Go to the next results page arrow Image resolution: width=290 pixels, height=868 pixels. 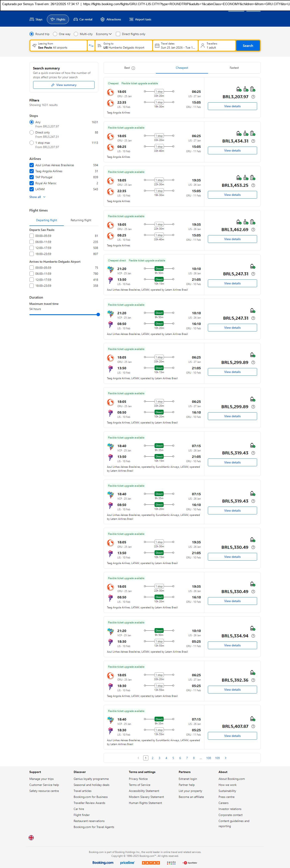[226, 758]
